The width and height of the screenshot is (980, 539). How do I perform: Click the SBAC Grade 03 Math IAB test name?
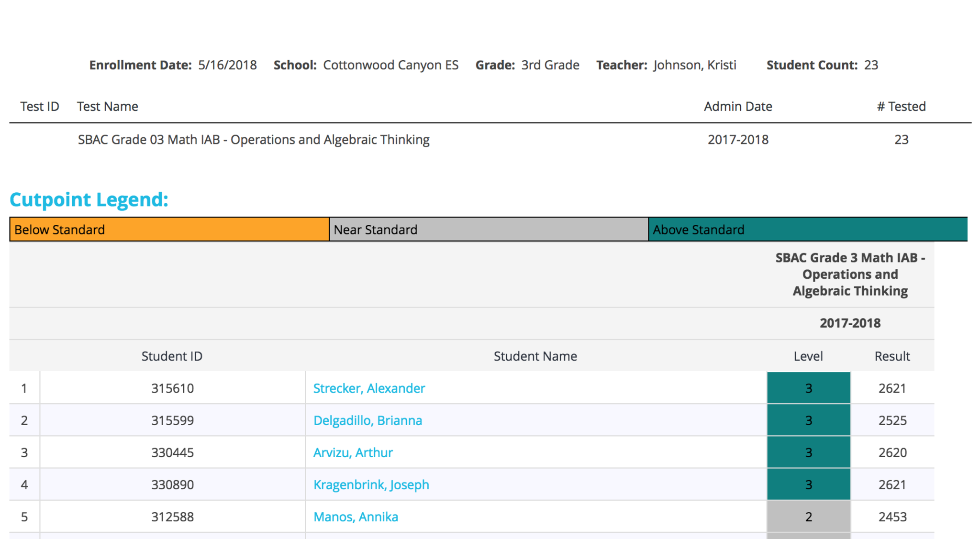click(254, 139)
